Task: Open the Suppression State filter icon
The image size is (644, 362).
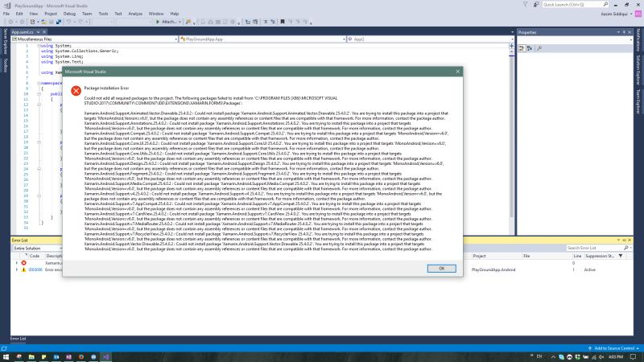Action: 621,256
